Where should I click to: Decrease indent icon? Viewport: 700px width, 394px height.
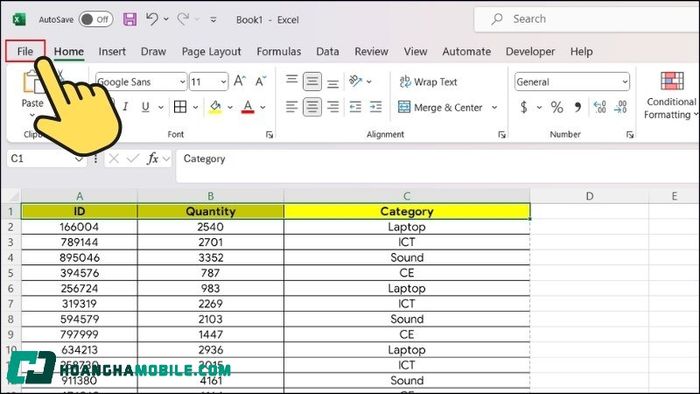pos(355,107)
